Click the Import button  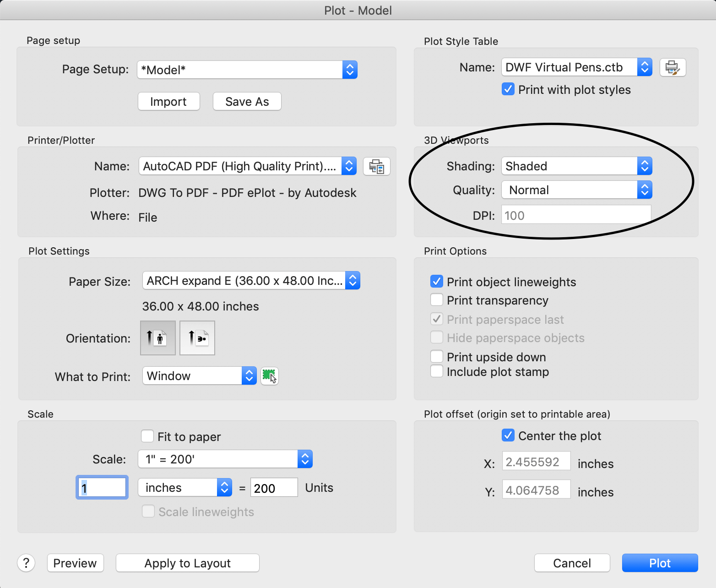[x=169, y=101]
